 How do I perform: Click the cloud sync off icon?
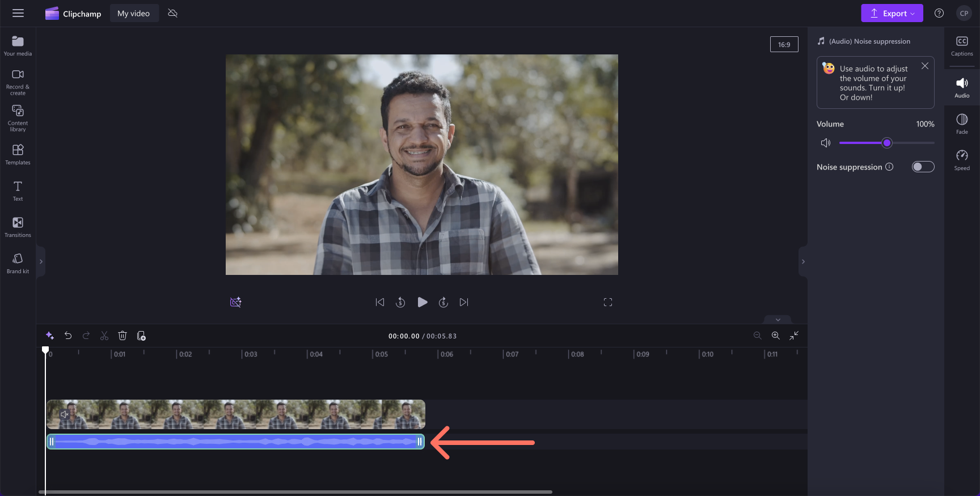point(173,13)
